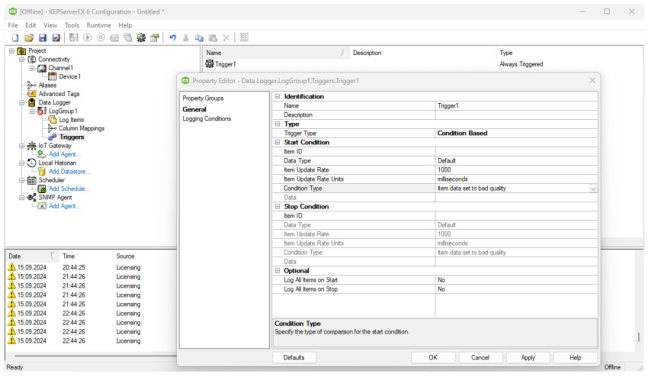
Task: Open the Help menu in the menu bar
Action: tap(125, 25)
